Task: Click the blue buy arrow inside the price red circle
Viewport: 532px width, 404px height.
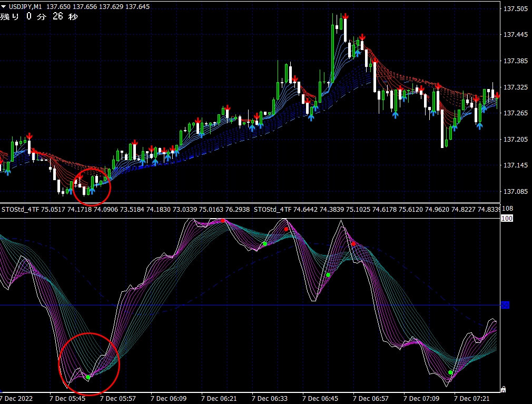Action: click(91, 190)
